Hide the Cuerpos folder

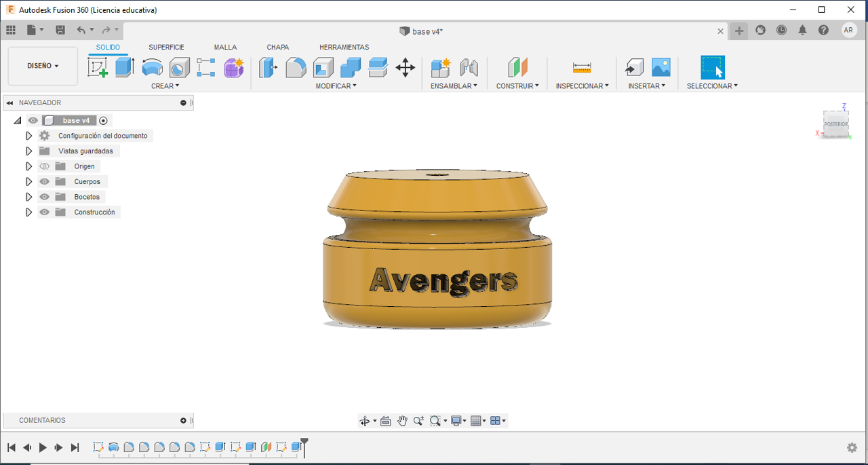[x=45, y=182]
